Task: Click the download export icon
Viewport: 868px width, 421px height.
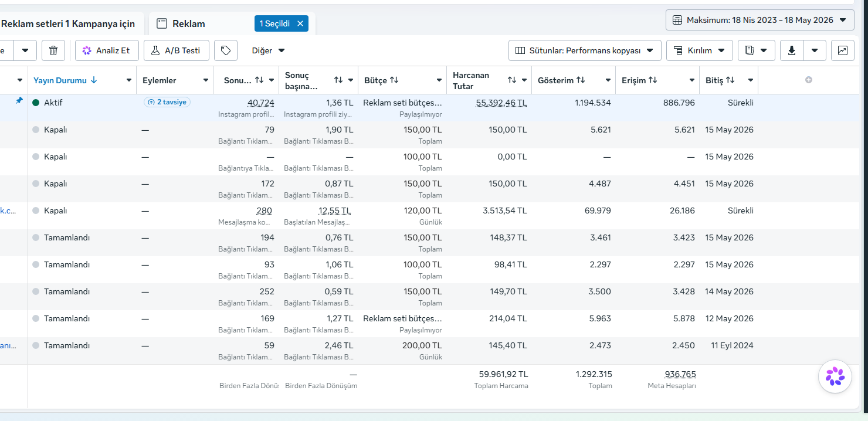Action: coord(792,50)
